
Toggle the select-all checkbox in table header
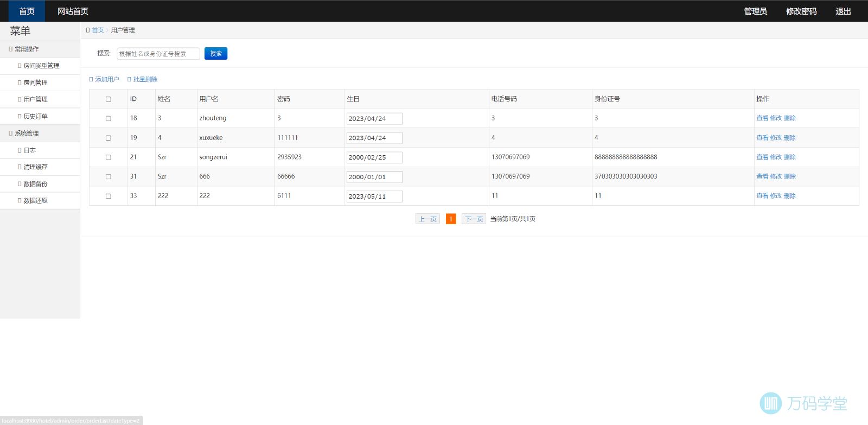[108, 99]
